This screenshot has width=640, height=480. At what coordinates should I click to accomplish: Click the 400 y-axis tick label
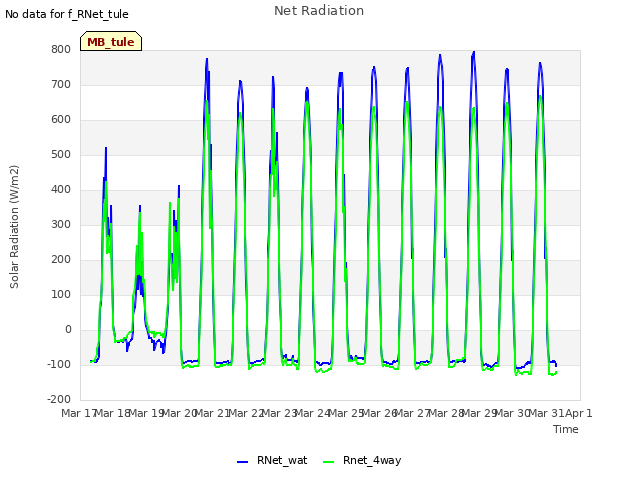pos(61,189)
